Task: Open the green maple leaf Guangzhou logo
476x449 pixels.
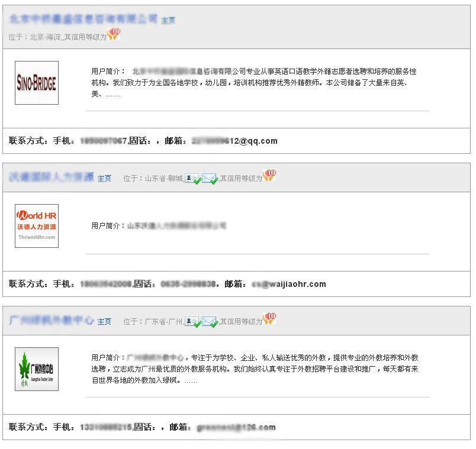Action: click(37, 369)
